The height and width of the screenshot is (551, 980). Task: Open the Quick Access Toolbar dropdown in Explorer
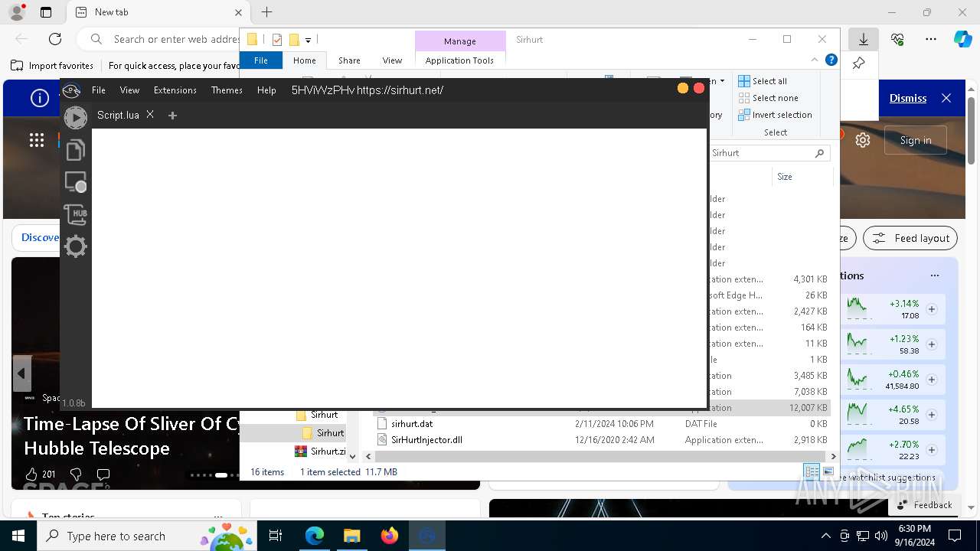[x=308, y=40]
